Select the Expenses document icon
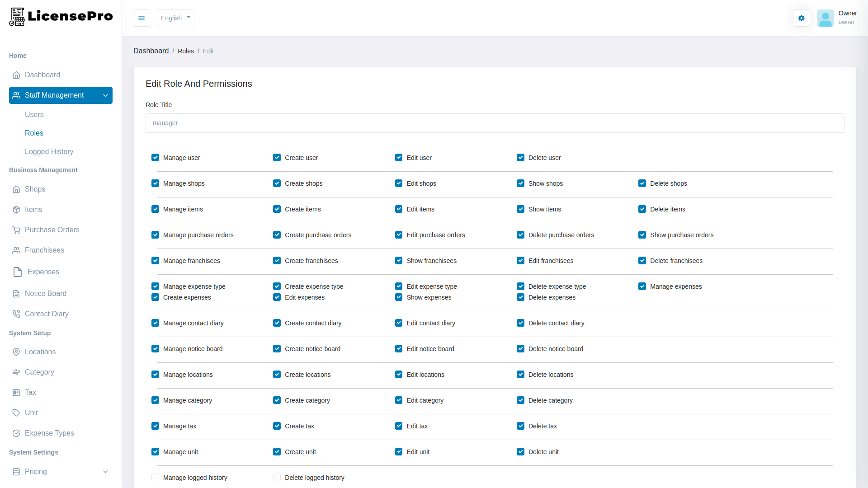The height and width of the screenshot is (488, 868). [17, 272]
